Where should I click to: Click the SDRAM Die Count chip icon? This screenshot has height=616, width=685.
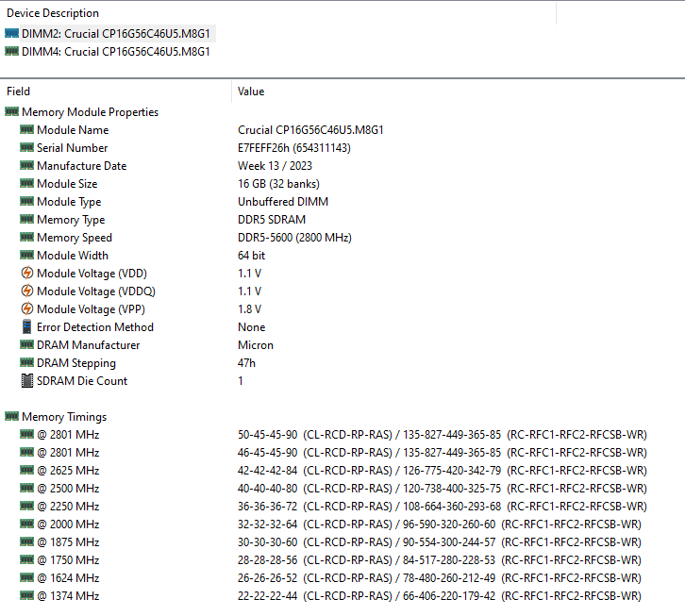[26, 381]
